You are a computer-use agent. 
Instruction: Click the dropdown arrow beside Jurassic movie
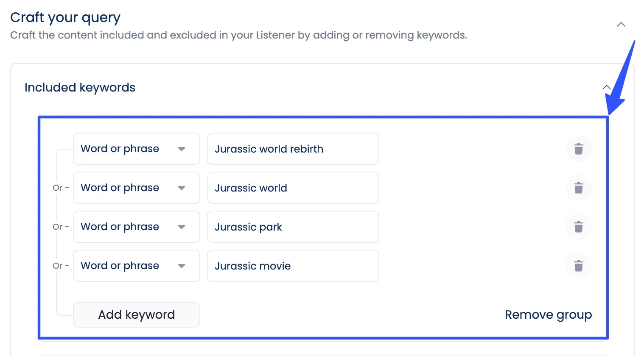[182, 266]
